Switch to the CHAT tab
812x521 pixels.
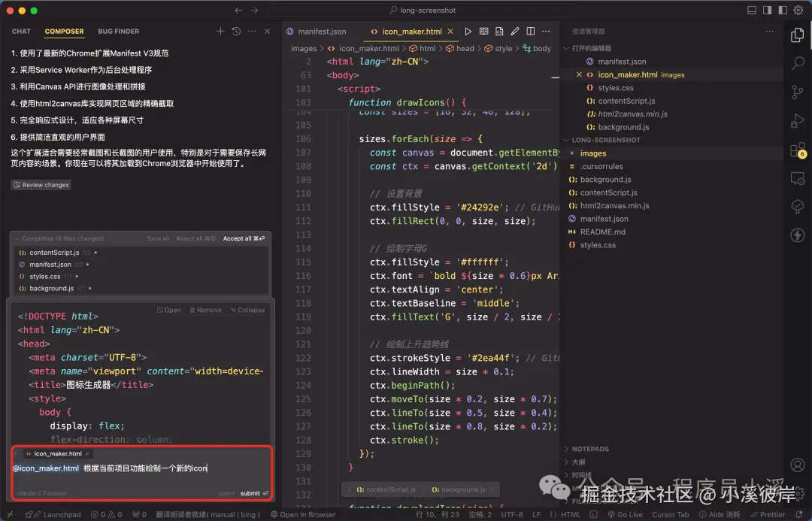(x=21, y=32)
